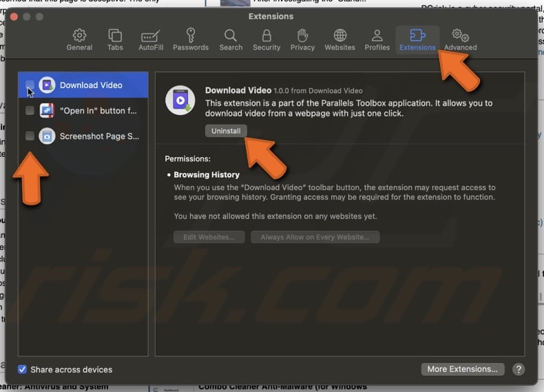Click the Browsing History permission heading
This screenshot has height=392, width=544.
207,175
